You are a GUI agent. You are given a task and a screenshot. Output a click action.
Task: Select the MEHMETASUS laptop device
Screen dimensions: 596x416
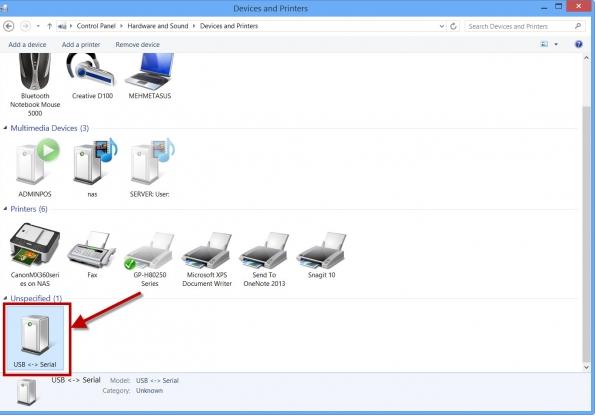(150, 76)
